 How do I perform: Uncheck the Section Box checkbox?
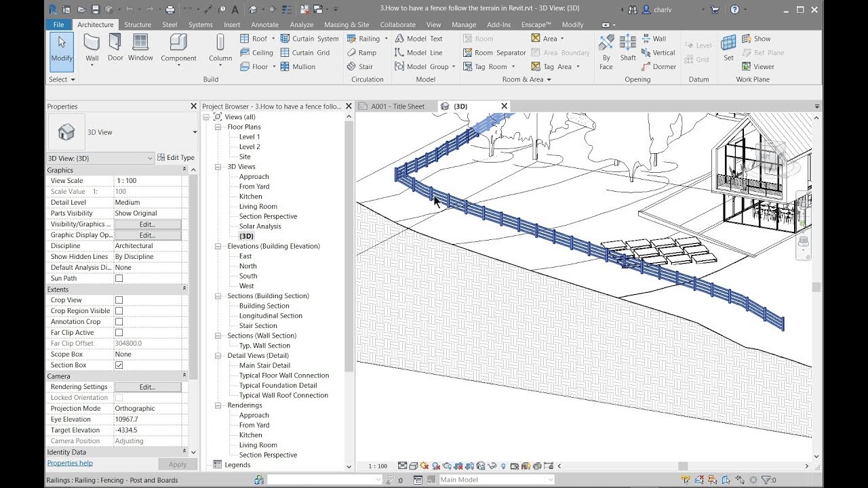click(x=119, y=365)
